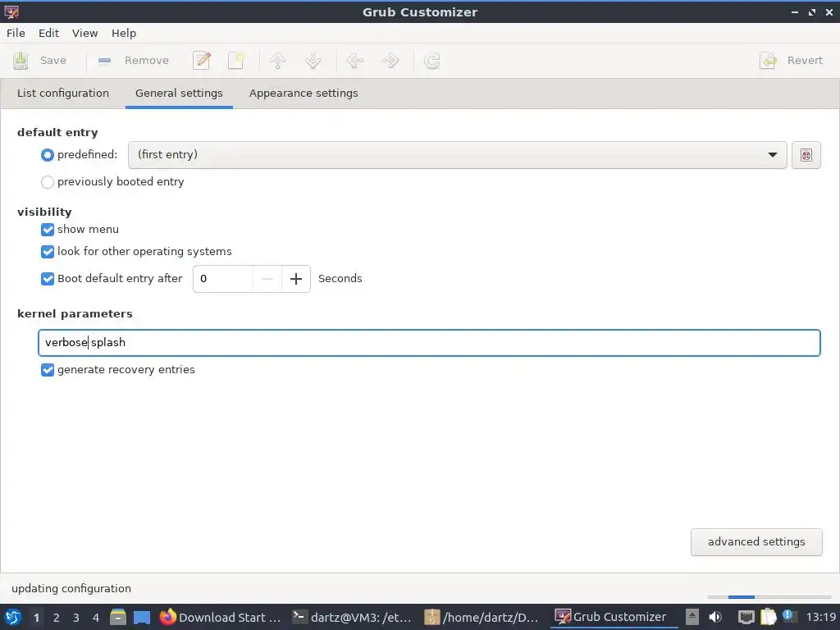Click the edit entry pencil icon
Screen dimensions: 840x630
[202, 61]
